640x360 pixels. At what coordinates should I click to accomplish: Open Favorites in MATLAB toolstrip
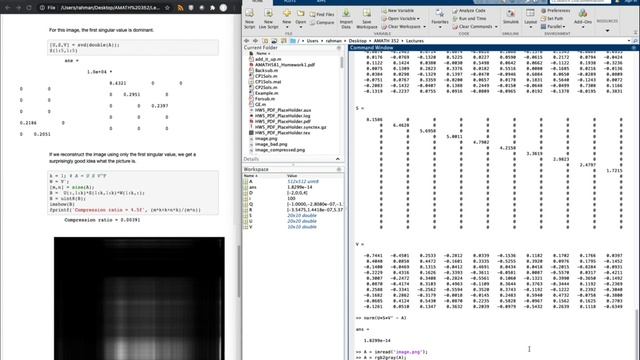(440, 19)
